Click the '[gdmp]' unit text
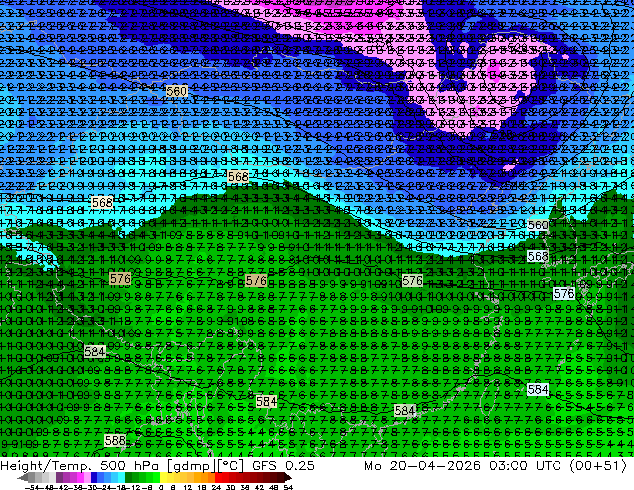The width and height of the screenshot is (634, 490). coord(190,466)
